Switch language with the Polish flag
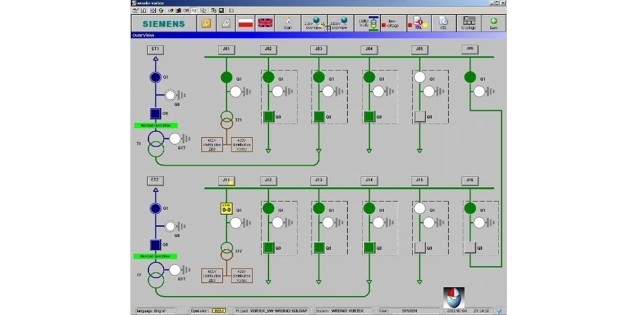 (x=245, y=24)
